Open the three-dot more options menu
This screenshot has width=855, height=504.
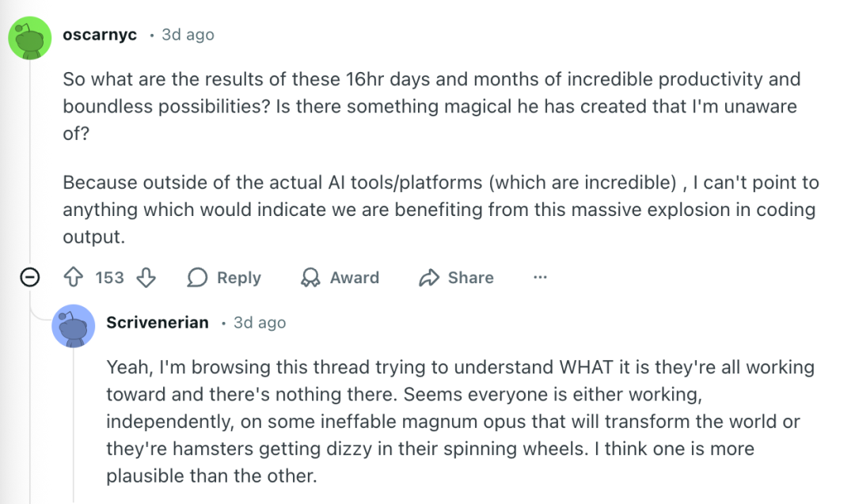(x=540, y=278)
